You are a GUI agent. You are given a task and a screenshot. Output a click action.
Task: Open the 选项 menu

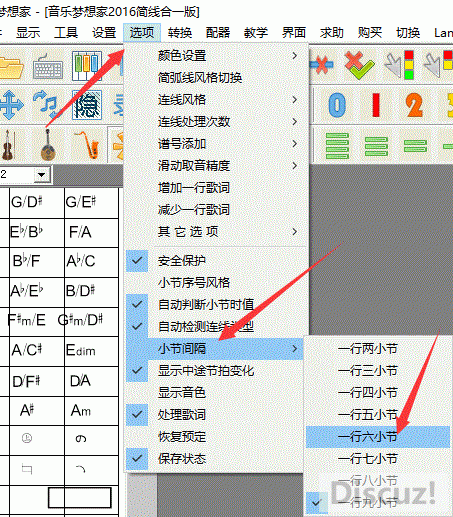[x=142, y=33]
